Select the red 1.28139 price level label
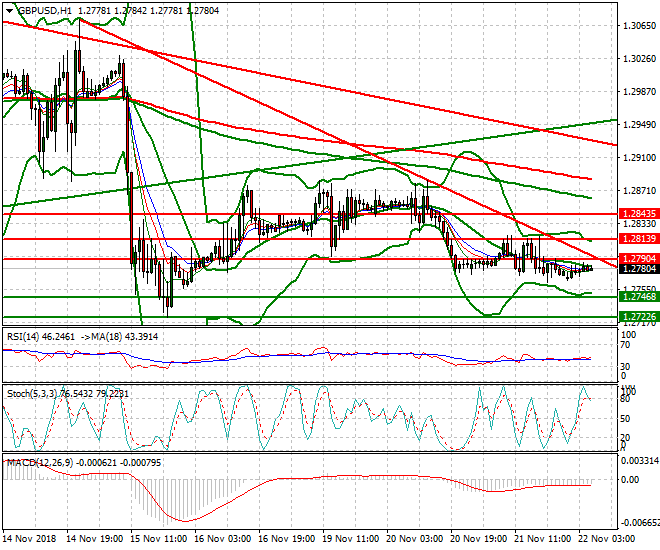Viewport: 660px width, 550px height. (639, 239)
